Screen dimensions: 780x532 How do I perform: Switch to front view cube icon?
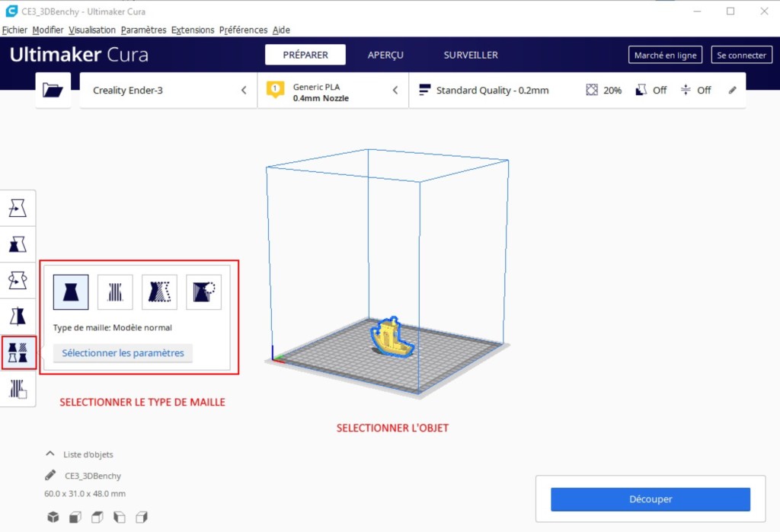[x=75, y=517]
